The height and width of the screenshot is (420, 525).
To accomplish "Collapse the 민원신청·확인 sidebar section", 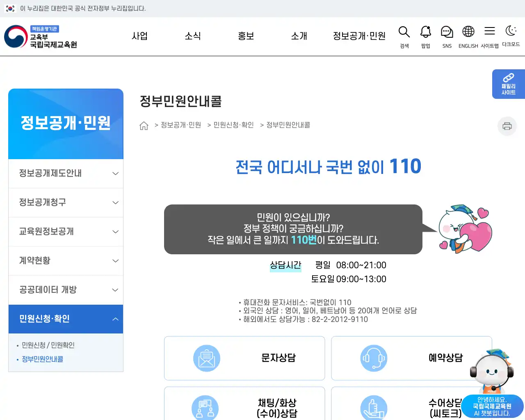I will pos(66,319).
